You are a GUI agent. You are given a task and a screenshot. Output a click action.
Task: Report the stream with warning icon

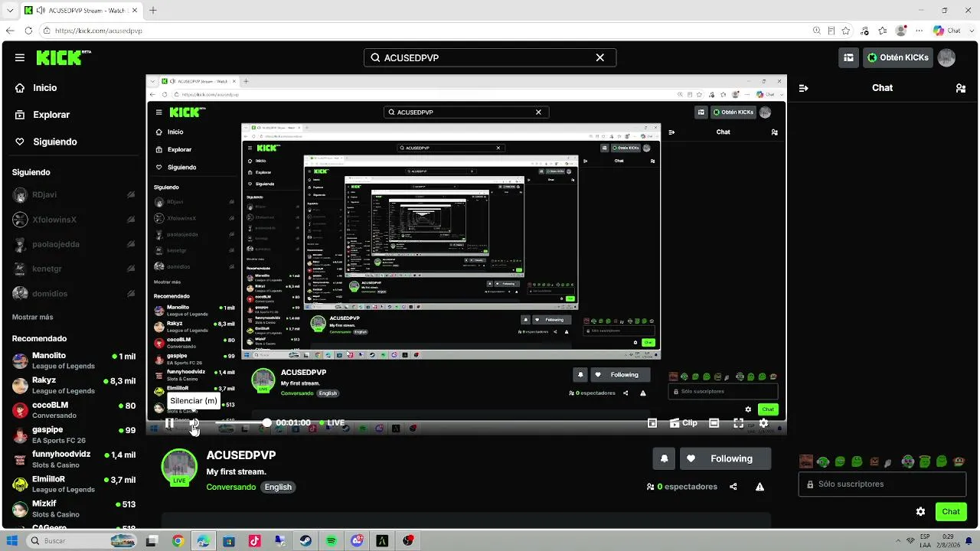pos(759,487)
